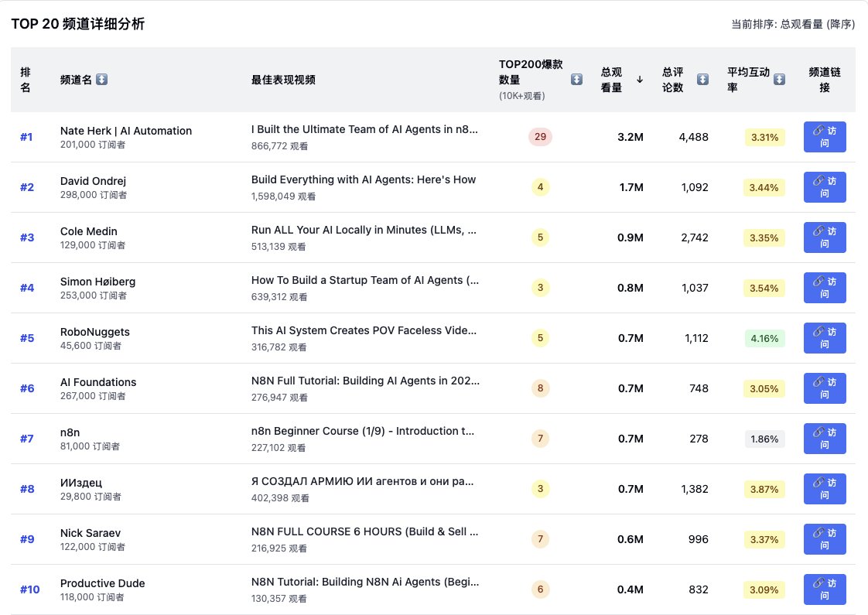Click the engagement rate badge 3.54%
Image resolution: width=868 pixels, height=615 pixels.
click(764, 288)
